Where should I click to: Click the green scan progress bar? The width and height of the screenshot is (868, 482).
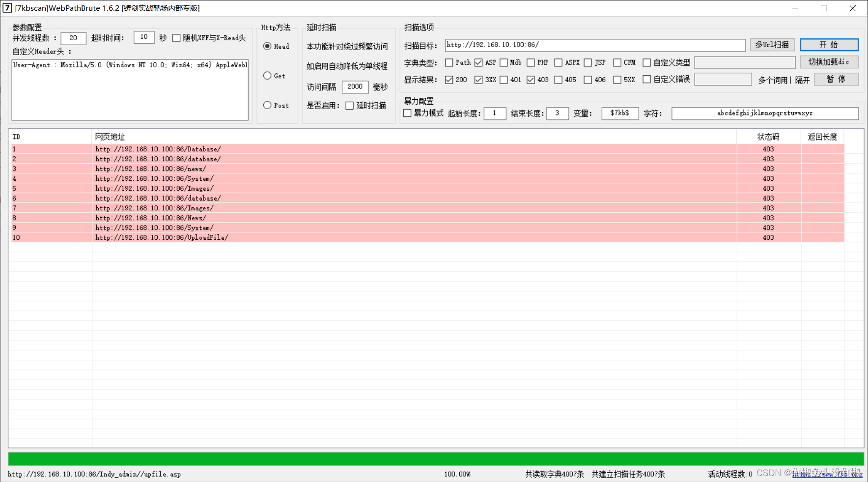[x=436, y=459]
